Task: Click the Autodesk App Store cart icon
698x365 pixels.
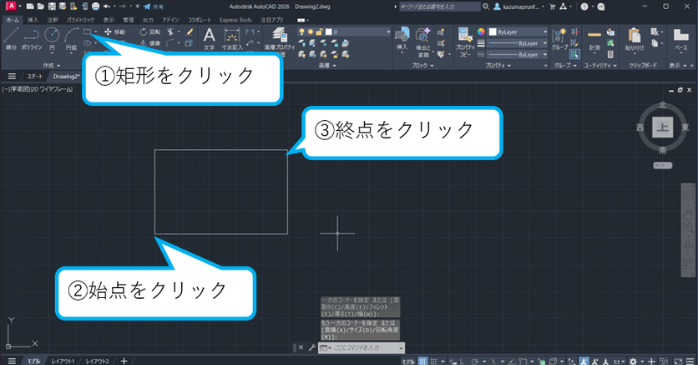Action: (x=553, y=6)
